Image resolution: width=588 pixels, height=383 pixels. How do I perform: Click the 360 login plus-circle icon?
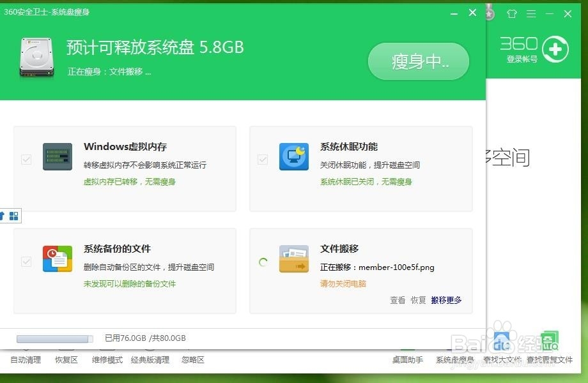[555, 49]
